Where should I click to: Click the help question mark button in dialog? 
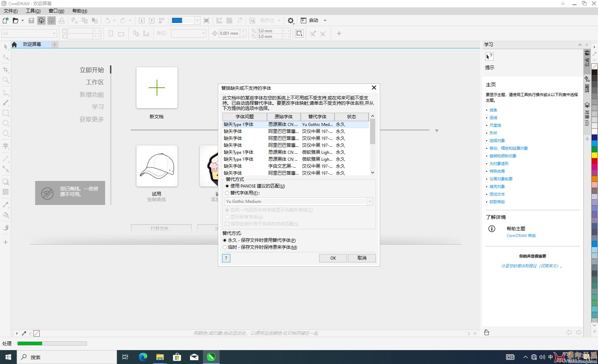(226, 258)
